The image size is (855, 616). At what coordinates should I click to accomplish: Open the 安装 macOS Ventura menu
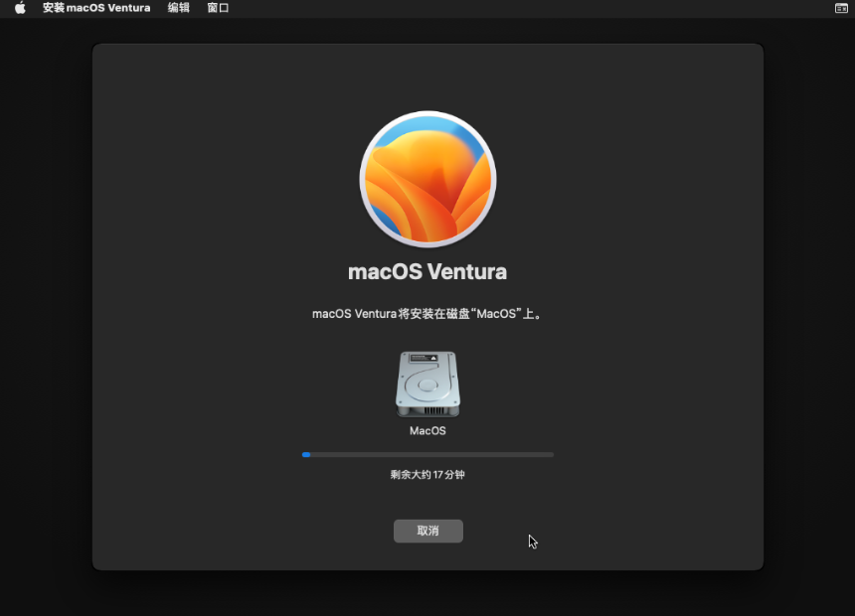click(96, 8)
